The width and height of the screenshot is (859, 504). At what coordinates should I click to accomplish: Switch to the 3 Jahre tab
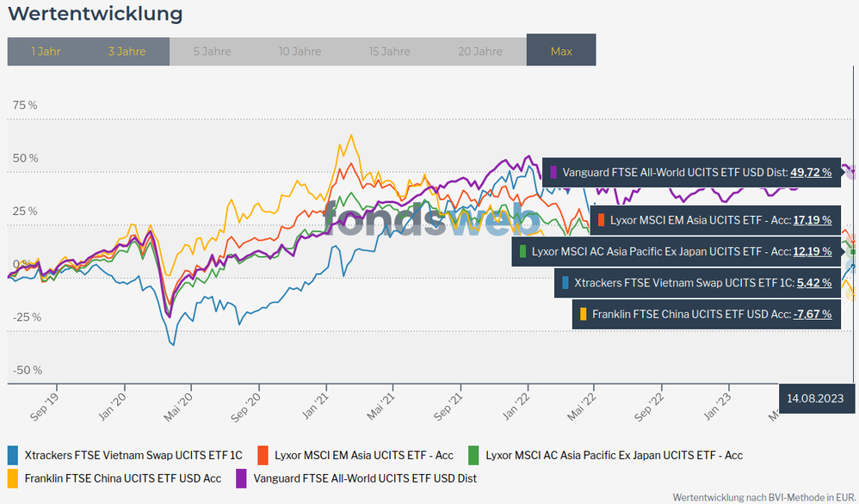click(127, 52)
